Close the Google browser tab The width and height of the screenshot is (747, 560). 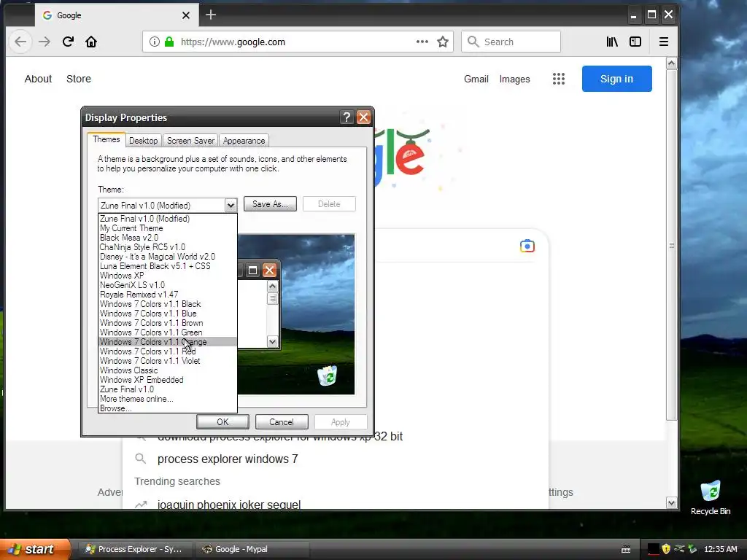click(x=186, y=15)
